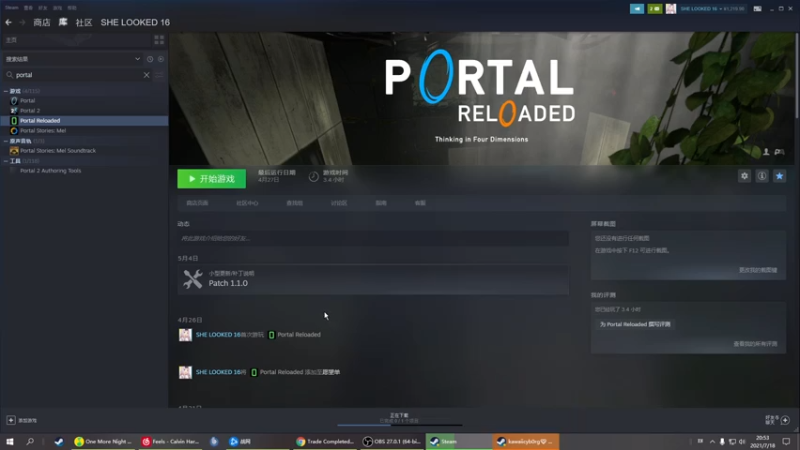Image resolution: width=800 pixels, height=450 pixels.
Task: Open the Steam menu in menu bar
Action: point(12,8)
